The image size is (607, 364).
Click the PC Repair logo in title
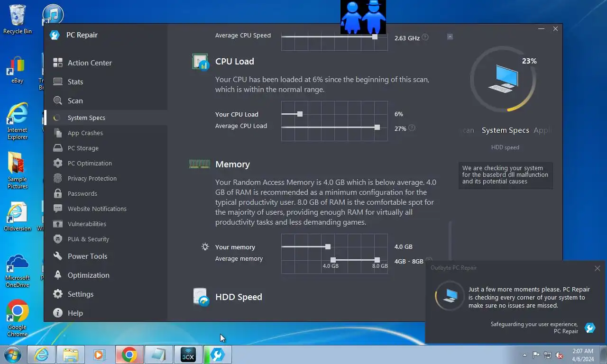55,35
